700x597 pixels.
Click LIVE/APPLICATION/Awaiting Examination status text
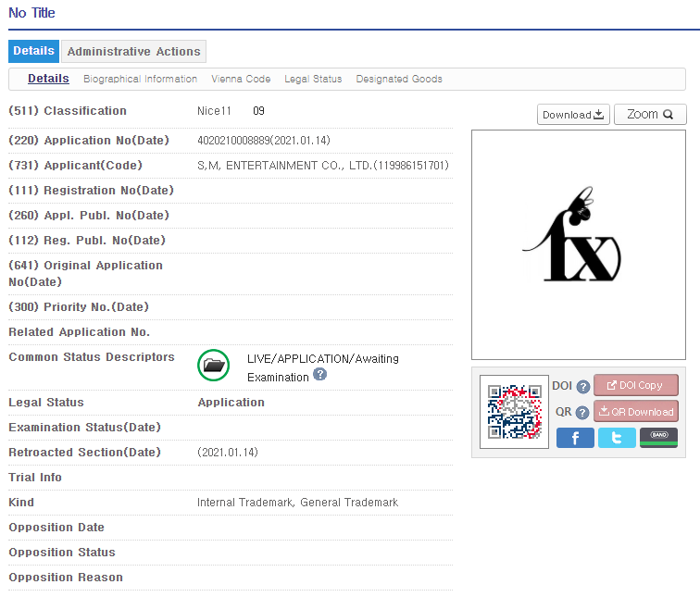pos(323,368)
